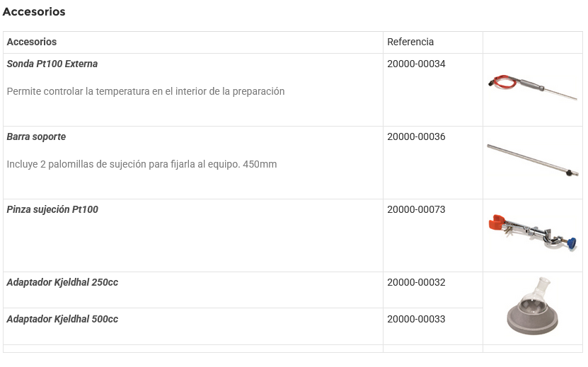588x367 pixels.
Task: Click the Pt100 clamp product image
Action: 532,232
